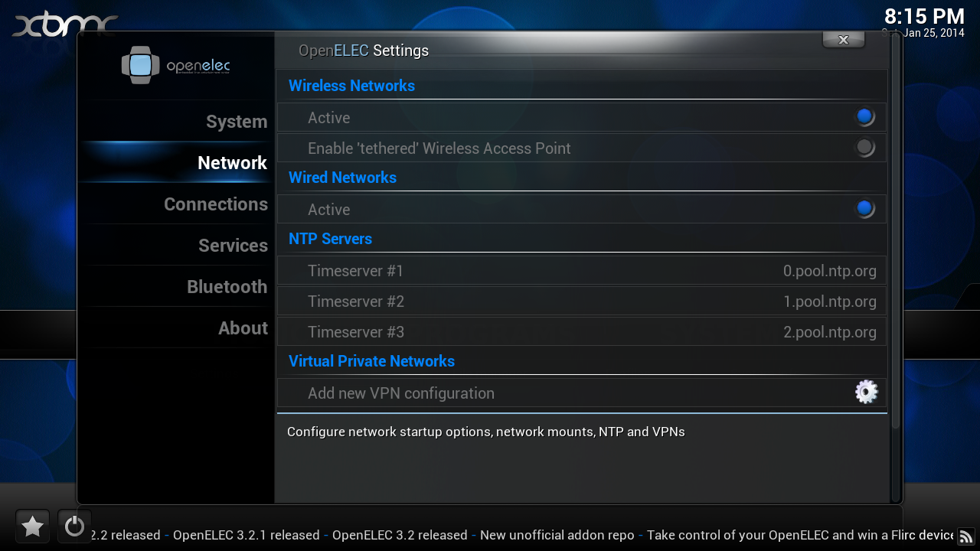Open the Connections section
Screen dimensions: 980x551
point(215,204)
